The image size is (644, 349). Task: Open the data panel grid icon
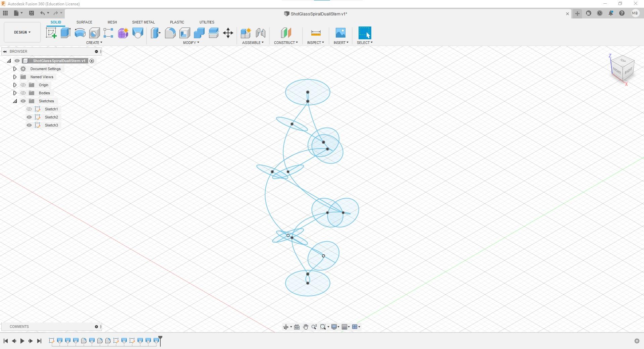5,13
